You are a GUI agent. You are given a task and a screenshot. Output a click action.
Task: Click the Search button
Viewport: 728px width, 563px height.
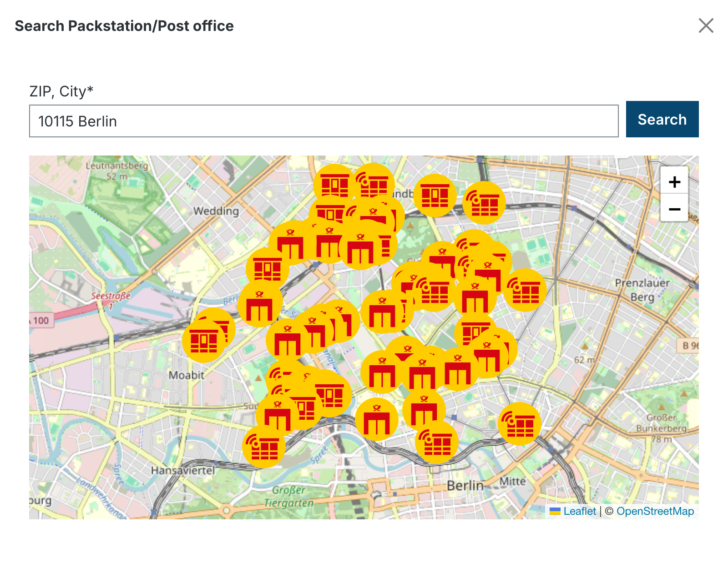click(662, 119)
